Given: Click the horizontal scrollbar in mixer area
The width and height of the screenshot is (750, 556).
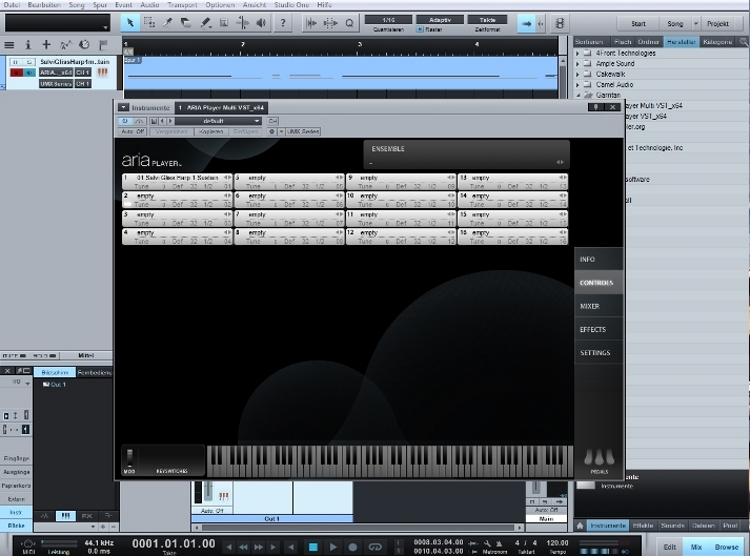Looking at the screenshot, I should (x=359, y=527).
